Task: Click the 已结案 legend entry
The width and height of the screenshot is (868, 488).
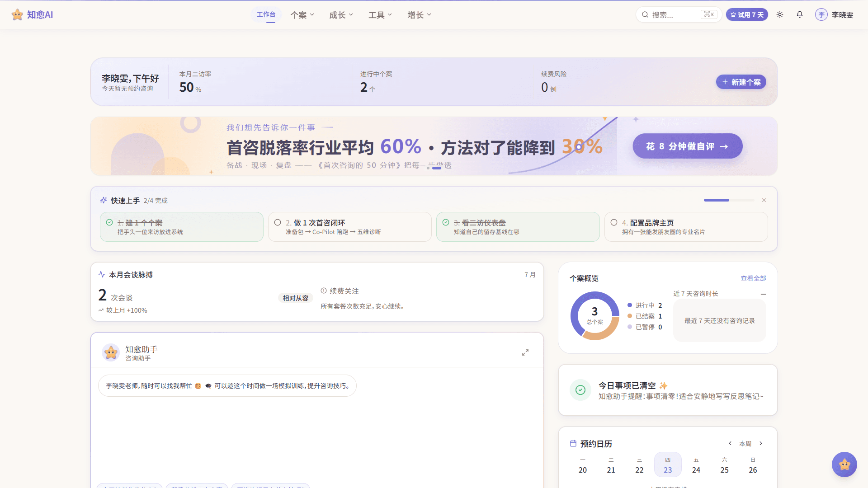Action: click(x=645, y=316)
